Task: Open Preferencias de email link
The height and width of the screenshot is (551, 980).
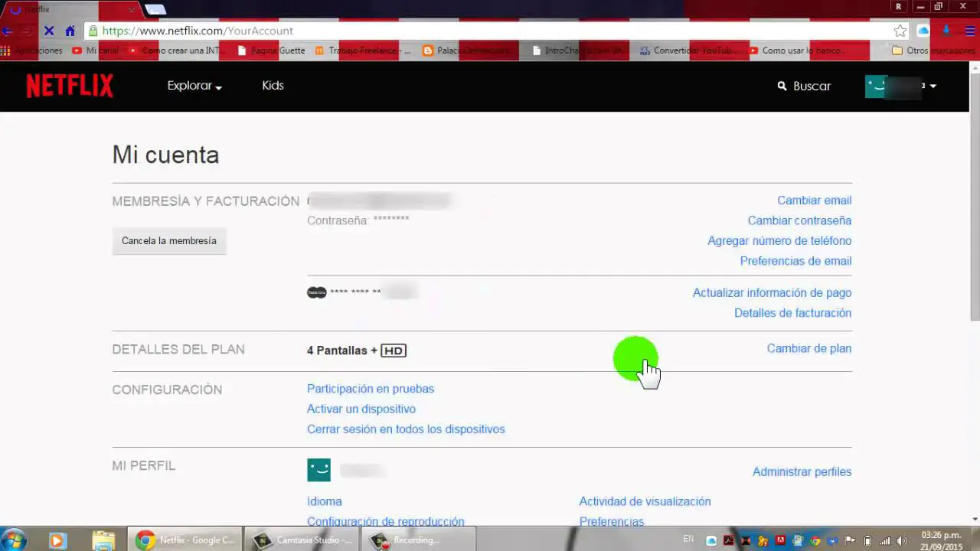Action: point(795,261)
